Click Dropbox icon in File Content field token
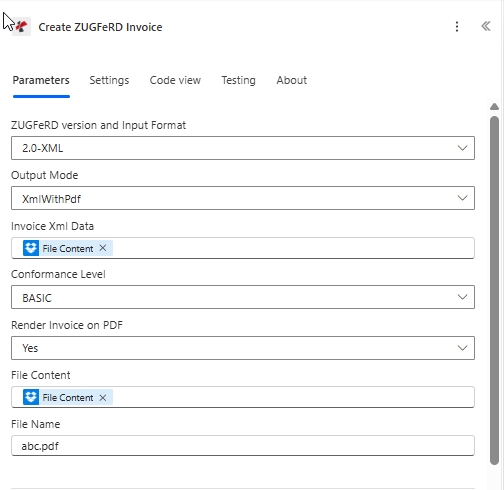This screenshot has width=504, height=490. point(31,397)
